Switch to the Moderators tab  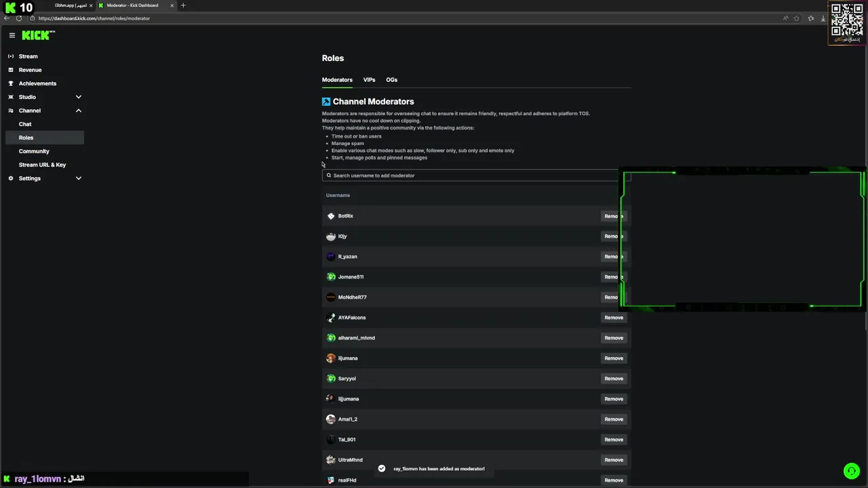point(337,80)
